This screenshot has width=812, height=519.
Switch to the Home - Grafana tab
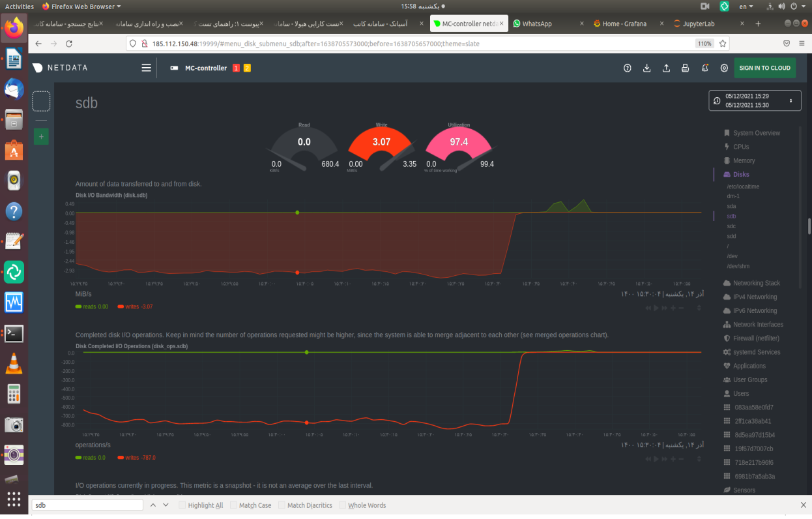[624, 23]
